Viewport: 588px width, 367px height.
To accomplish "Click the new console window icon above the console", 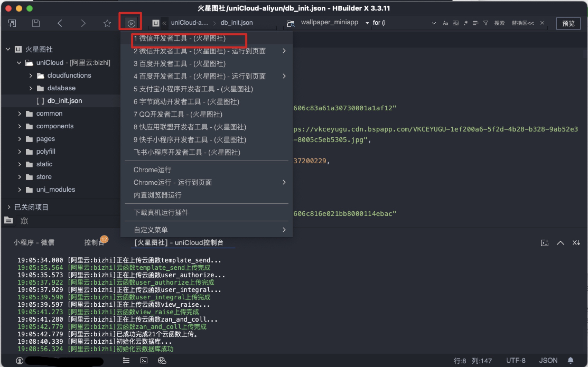I will (545, 243).
